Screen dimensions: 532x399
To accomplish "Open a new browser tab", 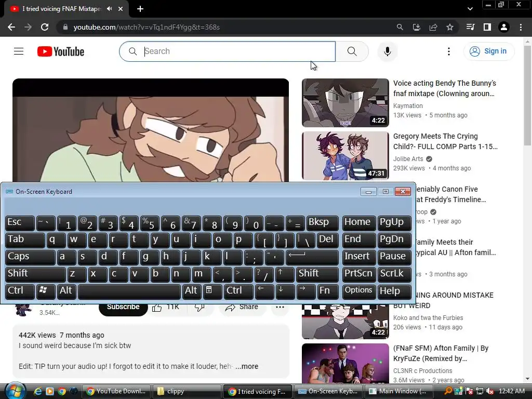I will pyautogui.click(x=140, y=9).
